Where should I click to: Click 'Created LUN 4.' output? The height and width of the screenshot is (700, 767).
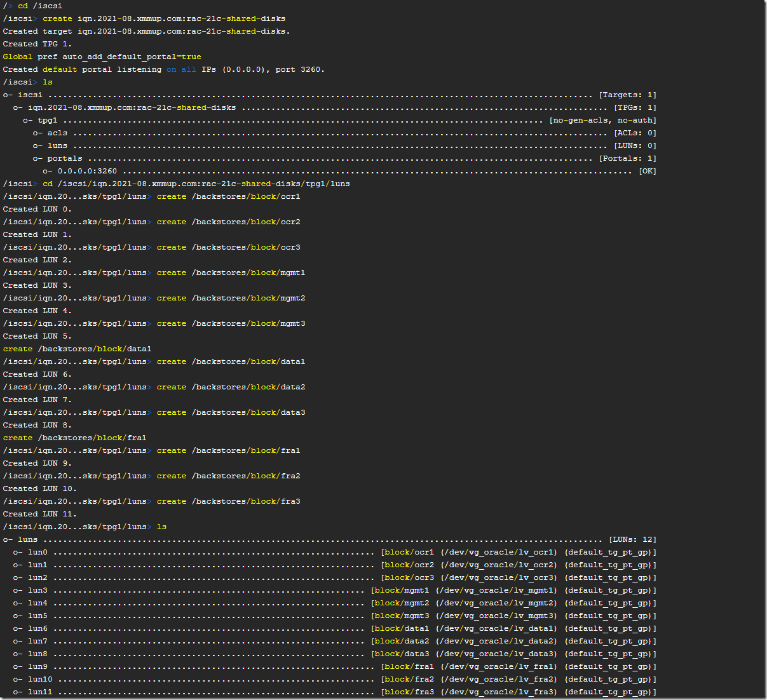pyautogui.click(x=37, y=311)
